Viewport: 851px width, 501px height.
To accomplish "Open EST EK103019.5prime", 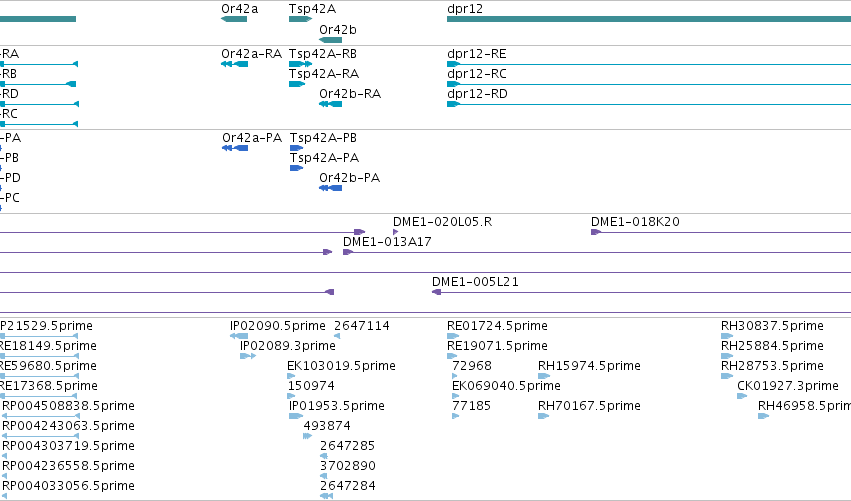I will point(291,376).
